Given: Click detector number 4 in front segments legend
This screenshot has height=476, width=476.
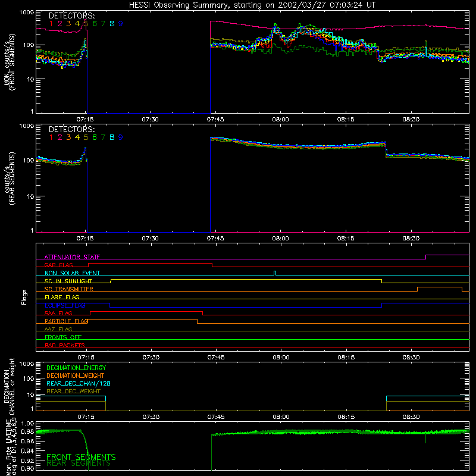Looking at the screenshot, I should tap(77, 24).
